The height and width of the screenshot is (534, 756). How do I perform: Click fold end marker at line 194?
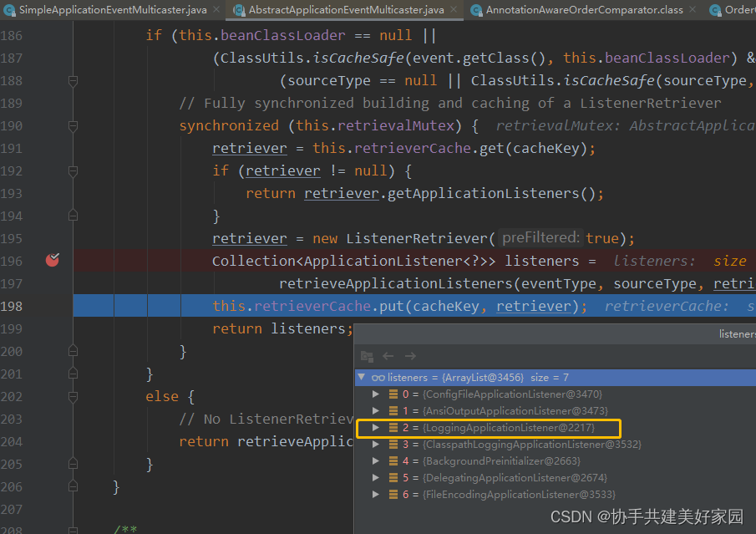pyautogui.click(x=73, y=216)
